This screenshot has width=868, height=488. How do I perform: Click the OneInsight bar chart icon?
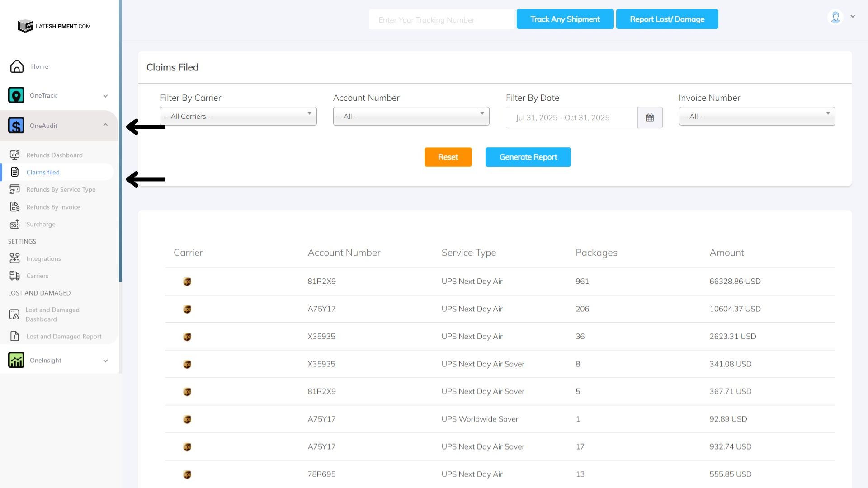click(x=16, y=360)
